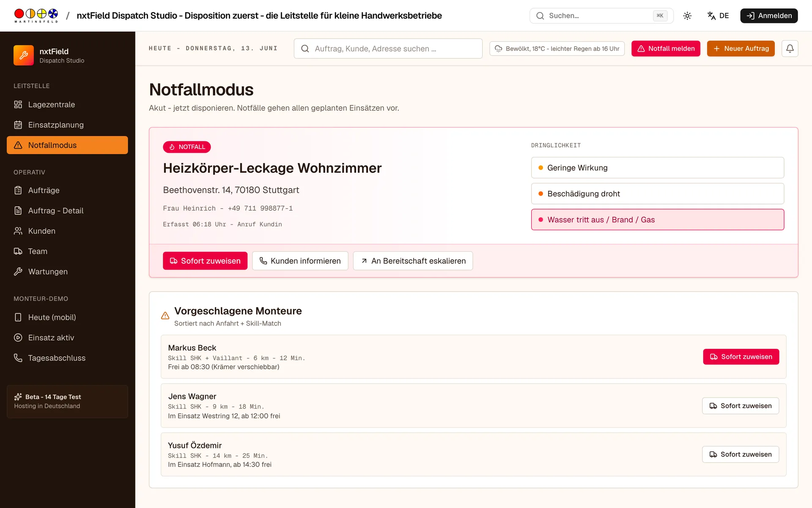The height and width of the screenshot is (508, 812).
Task: Click the Lagezentrale grid icon
Action: 18,105
